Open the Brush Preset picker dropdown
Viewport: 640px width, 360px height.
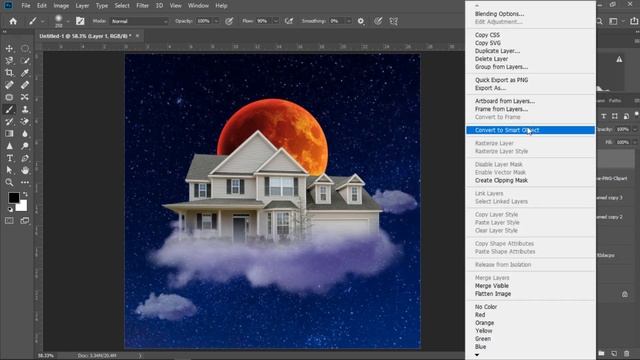(x=68, y=21)
